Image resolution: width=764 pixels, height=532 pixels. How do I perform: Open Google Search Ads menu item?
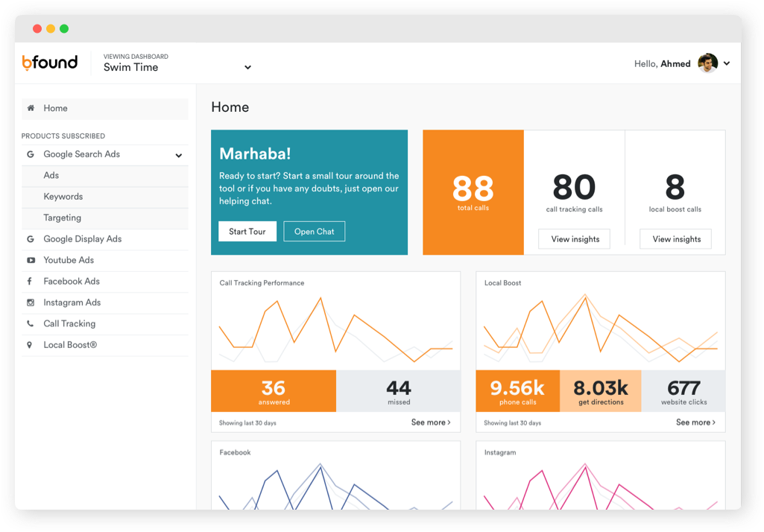105,155
